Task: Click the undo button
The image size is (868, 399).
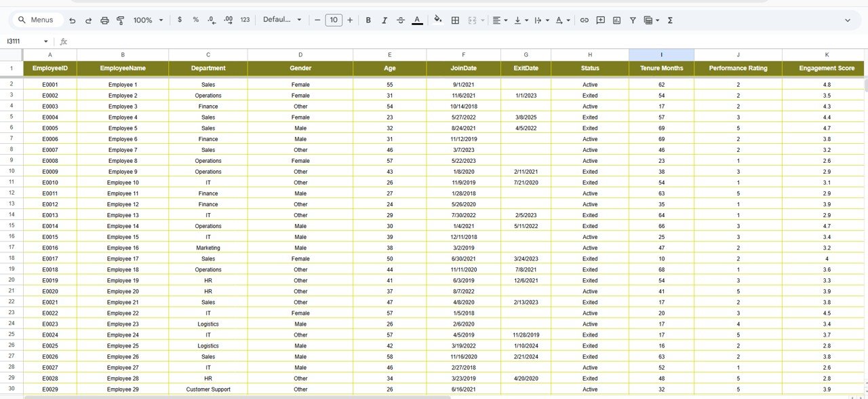Action: (73, 20)
